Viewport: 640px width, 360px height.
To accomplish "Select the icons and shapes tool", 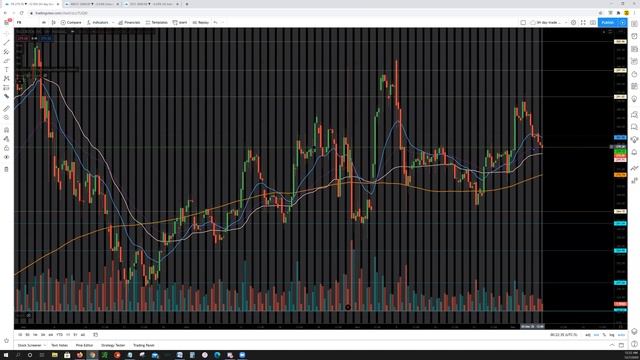I will click(6, 96).
